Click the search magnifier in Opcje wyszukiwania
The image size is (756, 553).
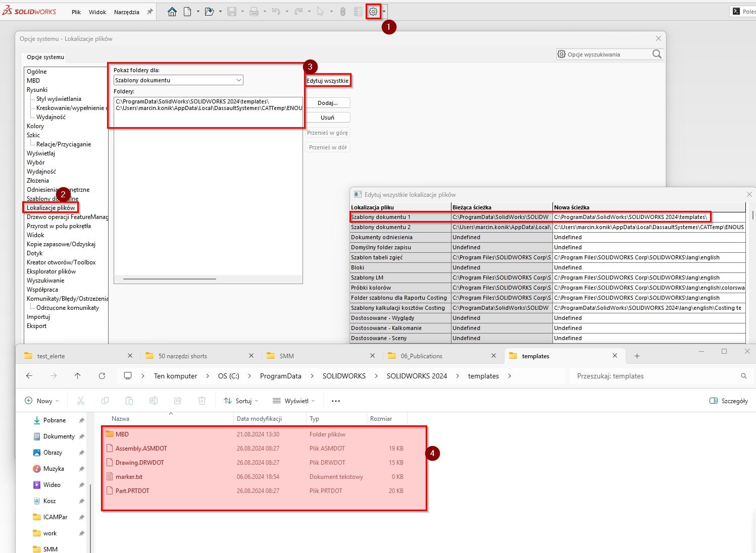point(657,54)
